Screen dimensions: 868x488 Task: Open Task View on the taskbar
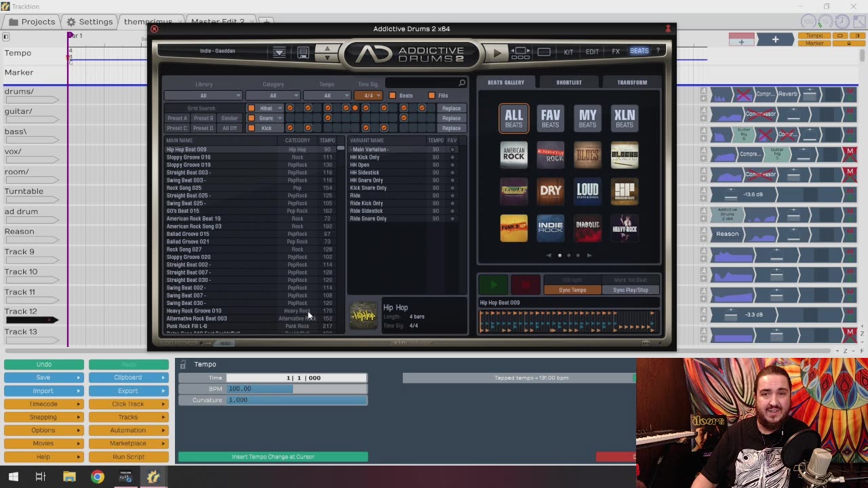[41, 476]
